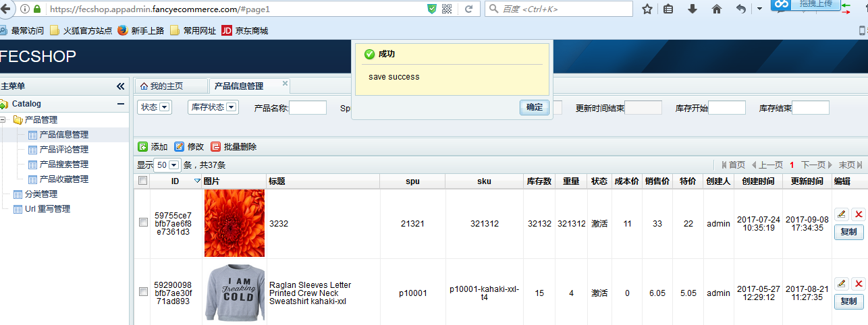Screen dimensions: 868x325
Task: Click edit pencil icon for Raglan Sweatshirt row
Action: (841, 284)
